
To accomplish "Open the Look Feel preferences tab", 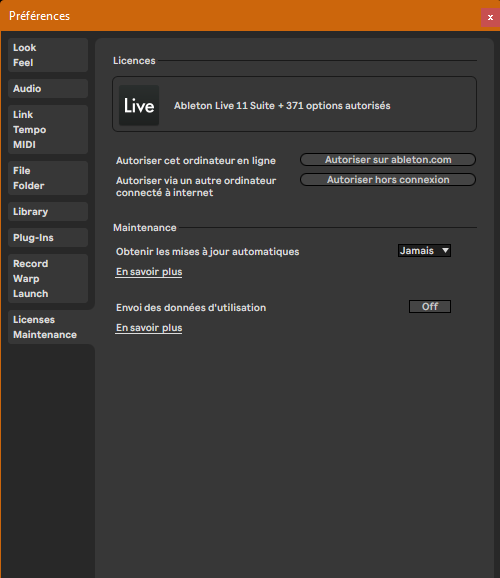I will [x=48, y=55].
